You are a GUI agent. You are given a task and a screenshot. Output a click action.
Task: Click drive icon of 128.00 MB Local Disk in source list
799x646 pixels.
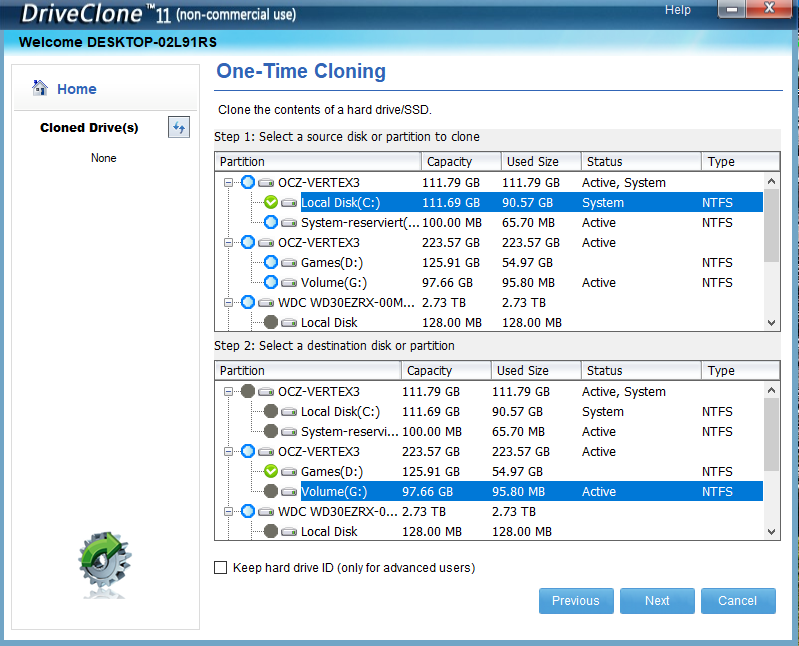tap(289, 322)
